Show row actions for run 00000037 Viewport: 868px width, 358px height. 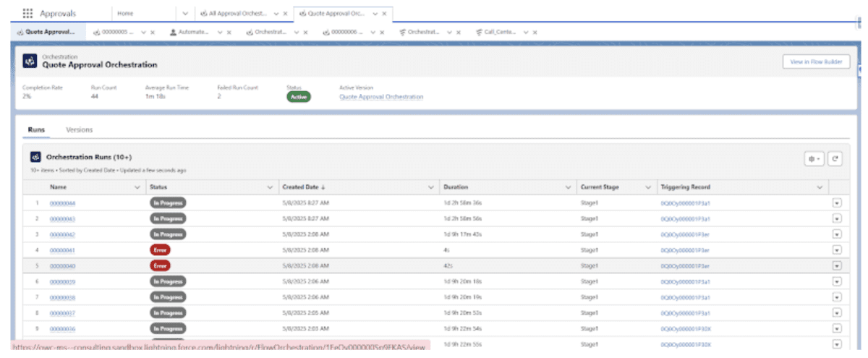(837, 313)
